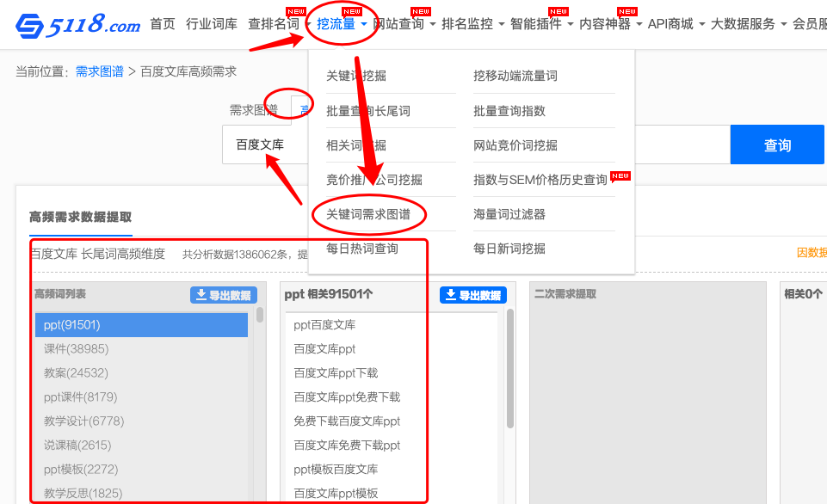Open the 首页 nav item
This screenshot has width=827, height=504.
click(x=163, y=24)
